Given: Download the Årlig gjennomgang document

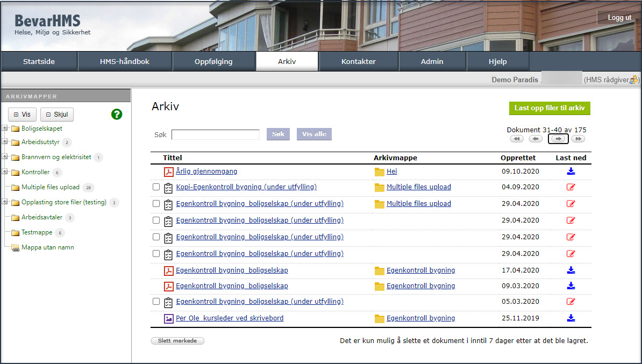Looking at the screenshot, I should [x=570, y=172].
